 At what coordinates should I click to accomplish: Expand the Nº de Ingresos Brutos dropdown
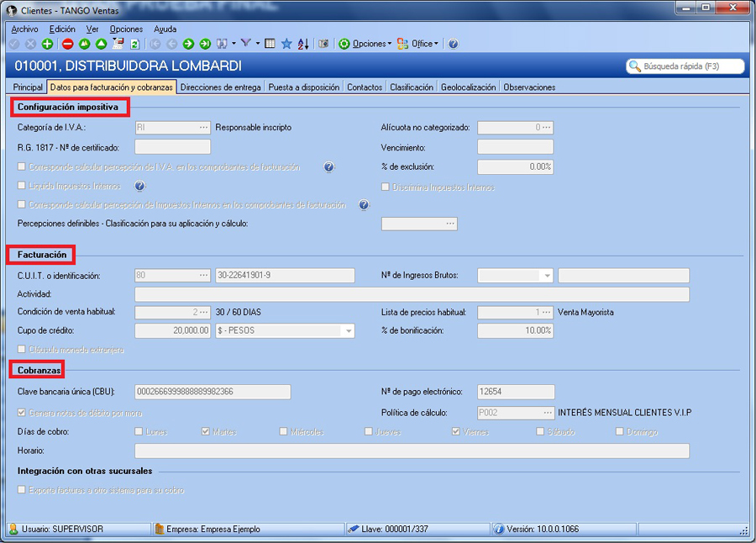[x=547, y=276]
